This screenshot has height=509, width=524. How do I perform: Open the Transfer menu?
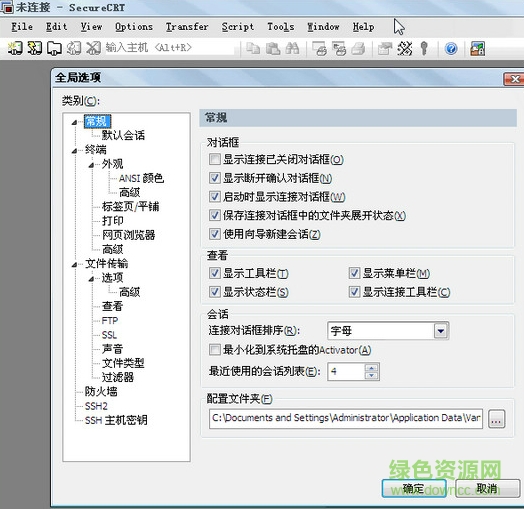pos(187,27)
